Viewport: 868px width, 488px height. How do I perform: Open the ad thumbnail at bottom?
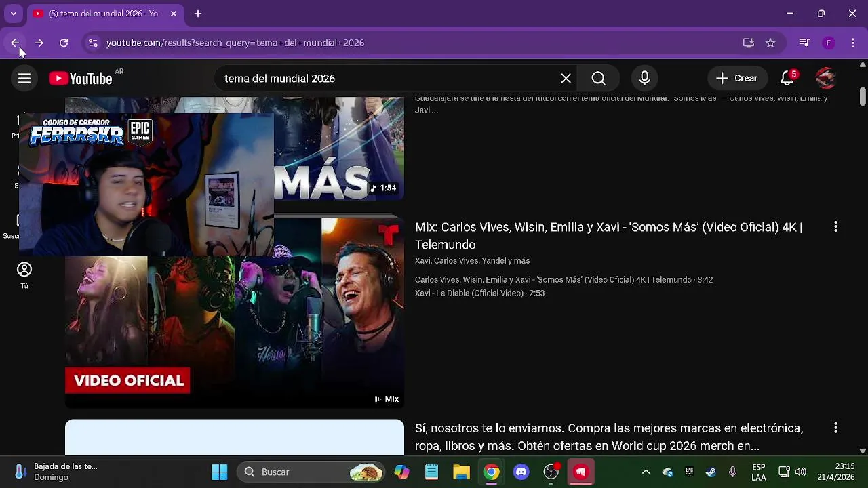click(x=235, y=438)
